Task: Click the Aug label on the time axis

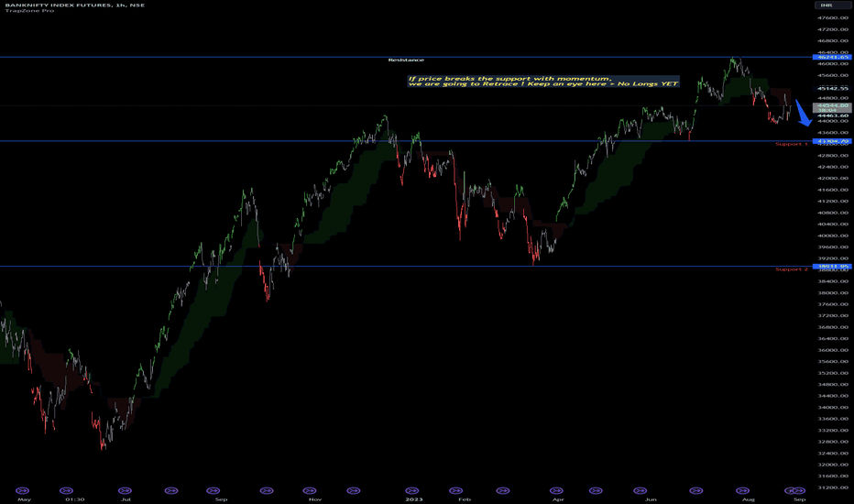Action: [x=749, y=499]
